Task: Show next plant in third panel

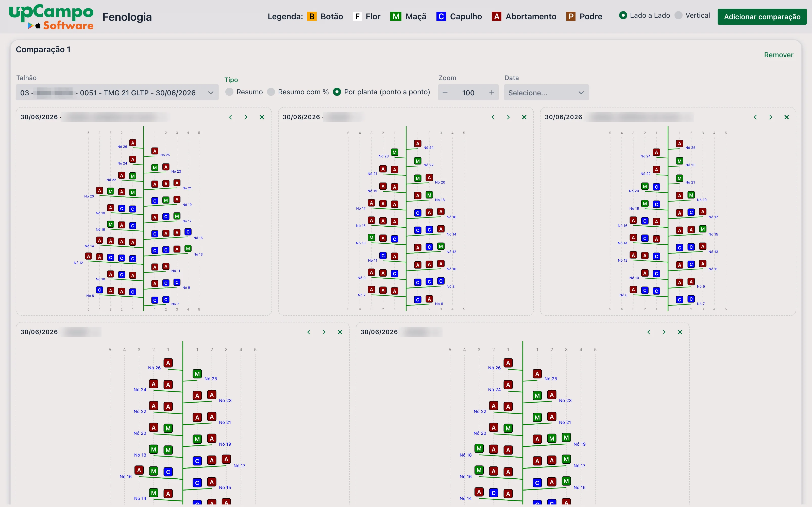Action: (771, 117)
